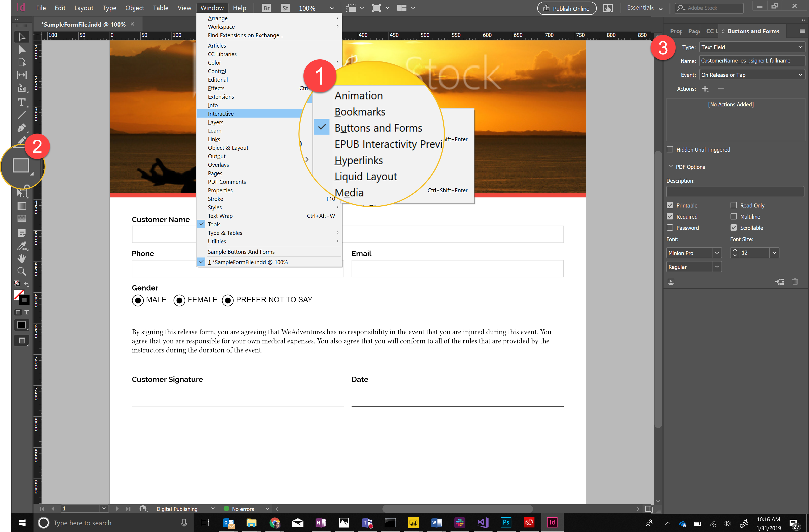Select the Eyedropper tool
Screen dimensions: 809x532
click(x=22, y=246)
